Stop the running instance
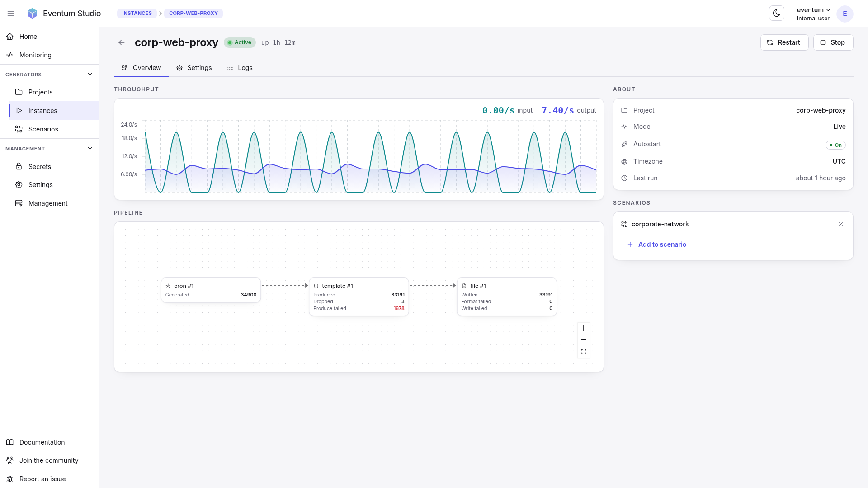Screen dimensions: 868x488 tap(833, 42)
